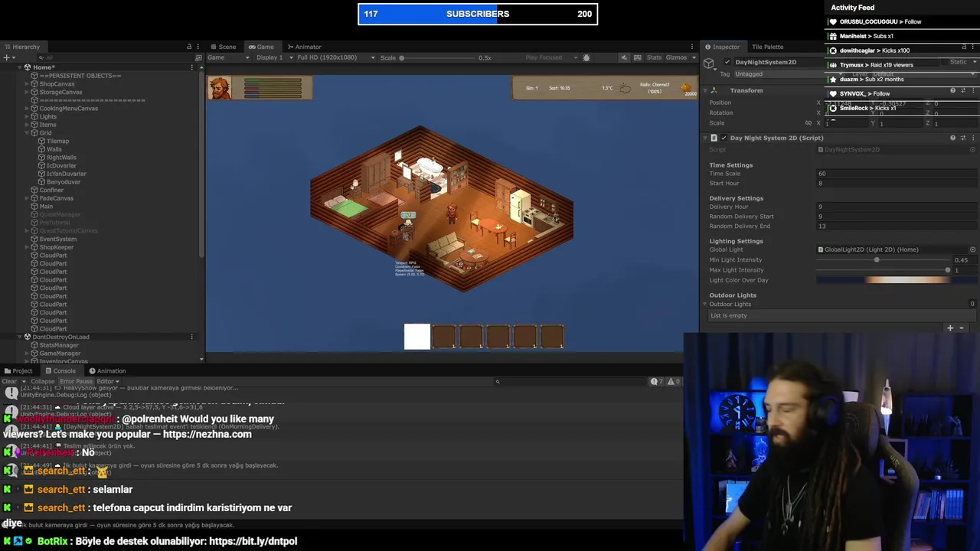Click the DayNightSystem2D object cube icon in Inspector

coord(710,64)
